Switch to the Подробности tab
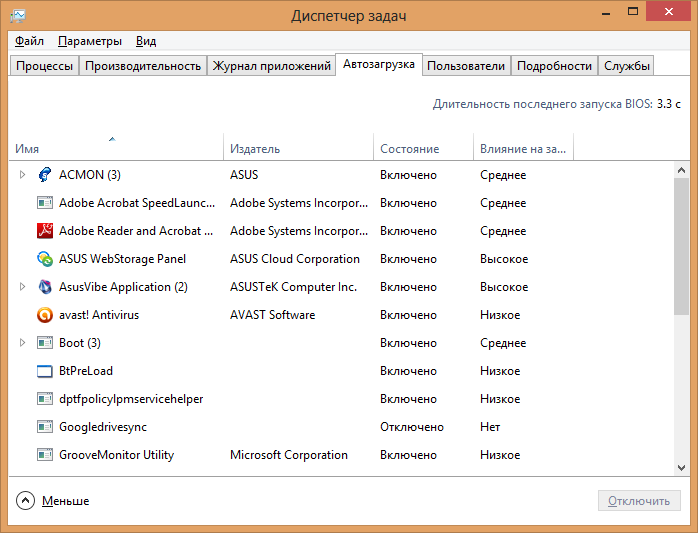Viewport: 698px width, 533px height. click(x=554, y=66)
